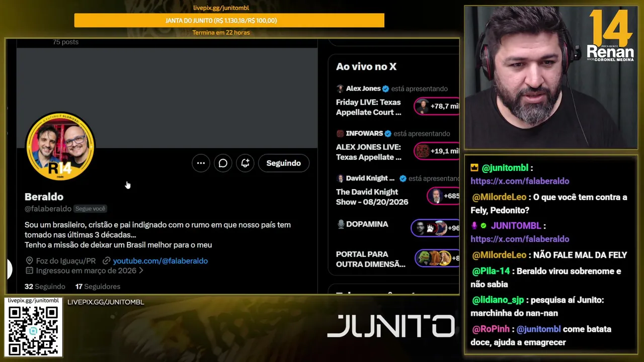Click the +685 listeners pill
644x362 pixels.
point(444,196)
